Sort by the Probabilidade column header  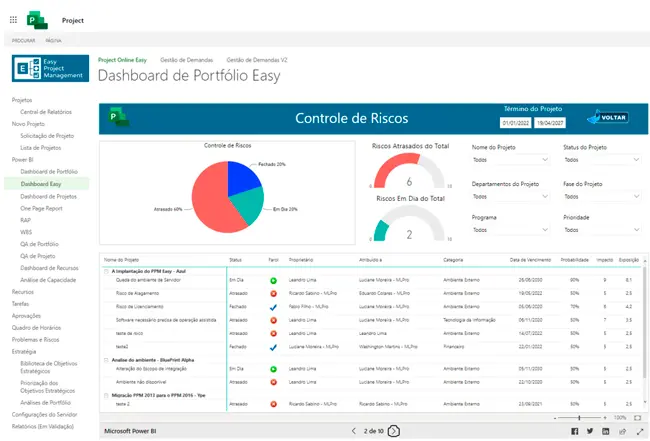coord(575,260)
